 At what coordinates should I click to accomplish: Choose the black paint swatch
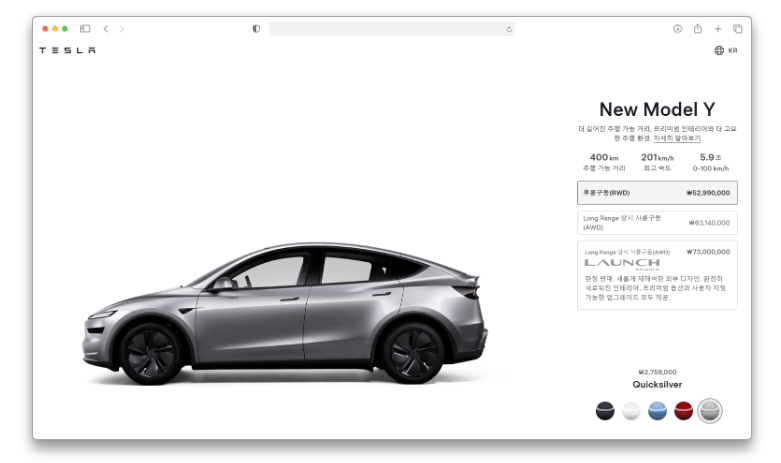tap(605, 411)
